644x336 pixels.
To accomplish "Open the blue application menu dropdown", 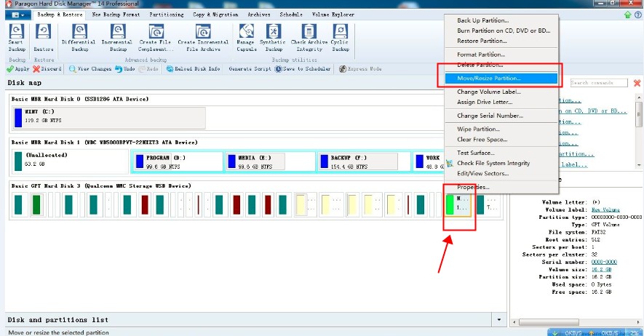I will coord(18,15).
